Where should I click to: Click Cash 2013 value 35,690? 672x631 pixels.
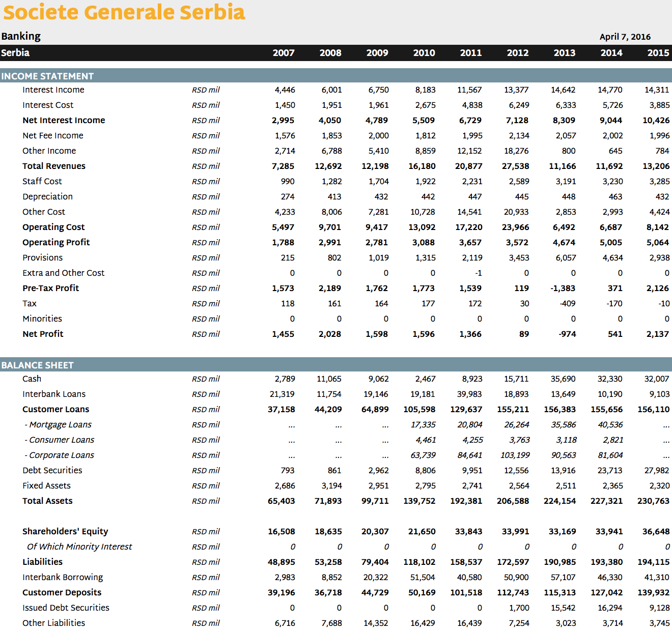tap(563, 379)
